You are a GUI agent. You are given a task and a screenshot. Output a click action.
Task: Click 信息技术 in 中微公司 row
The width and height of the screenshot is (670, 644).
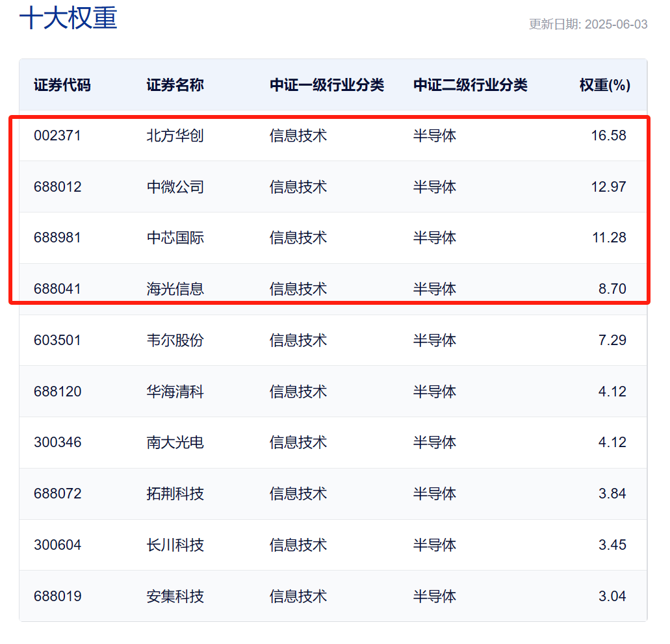click(298, 187)
